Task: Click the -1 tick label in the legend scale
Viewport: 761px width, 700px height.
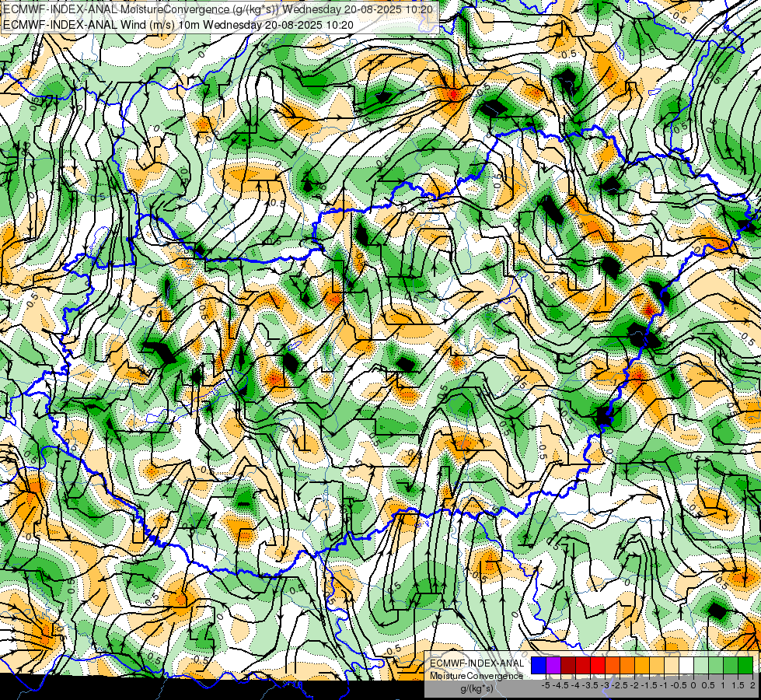Action: (x=664, y=685)
